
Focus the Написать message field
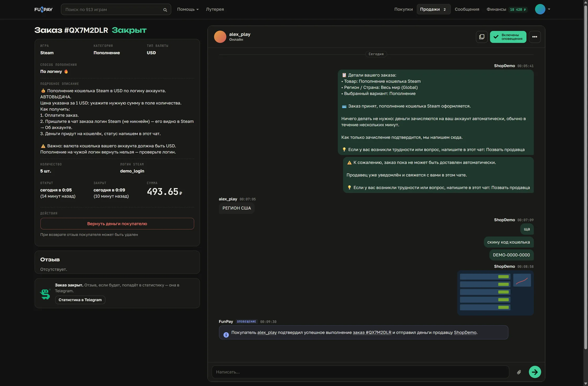pyautogui.click(x=360, y=372)
